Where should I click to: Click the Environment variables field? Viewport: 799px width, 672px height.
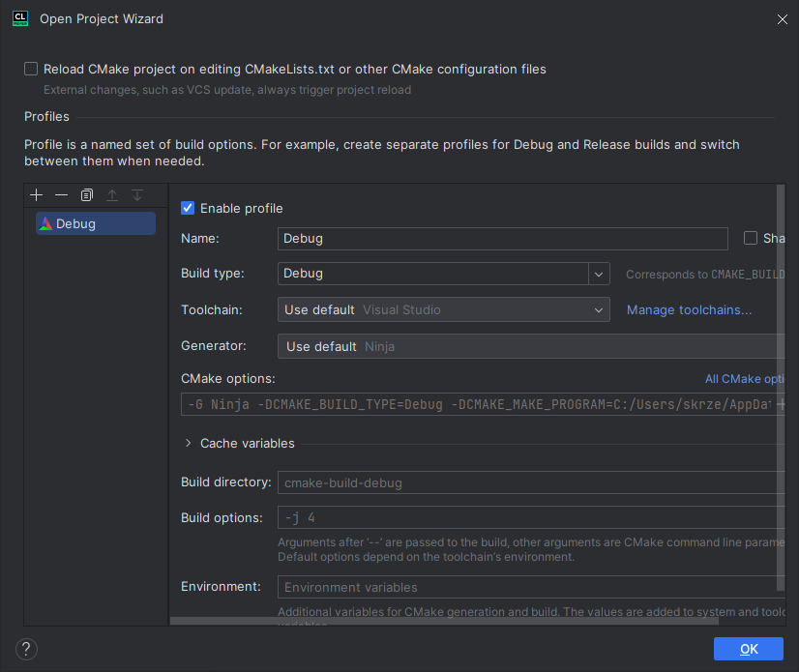(x=531, y=587)
